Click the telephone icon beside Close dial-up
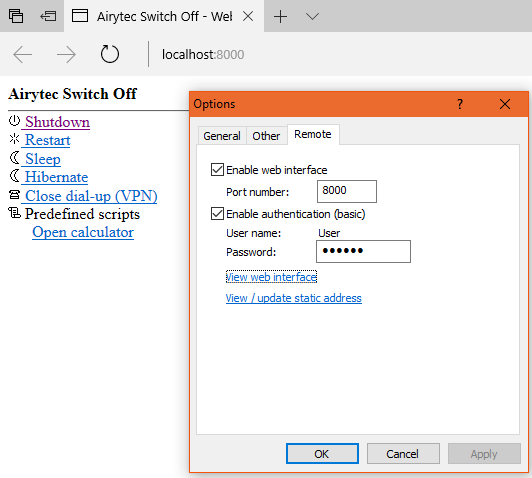The image size is (532, 478). [14, 194]
